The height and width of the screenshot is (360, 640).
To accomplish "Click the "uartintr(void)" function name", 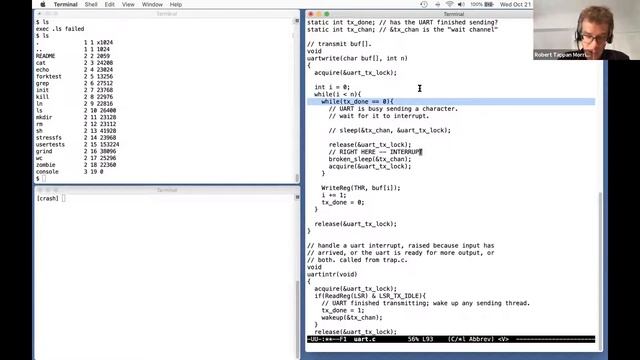I will coord(332,274).
